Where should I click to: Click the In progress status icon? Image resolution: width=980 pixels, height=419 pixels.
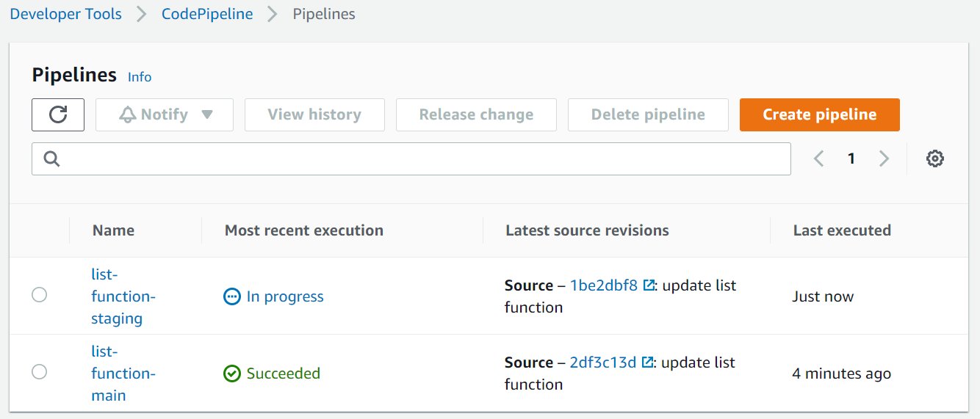pyautogui.click(x=232, y=296)
